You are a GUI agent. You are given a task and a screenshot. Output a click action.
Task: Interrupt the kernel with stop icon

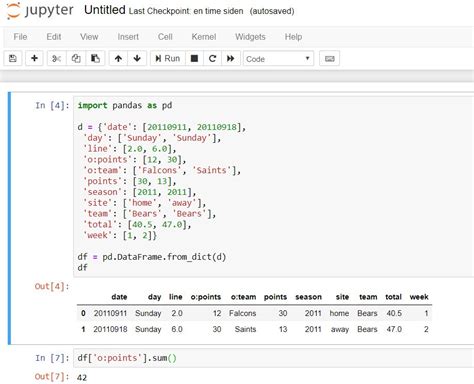click(x=194, y=59)
